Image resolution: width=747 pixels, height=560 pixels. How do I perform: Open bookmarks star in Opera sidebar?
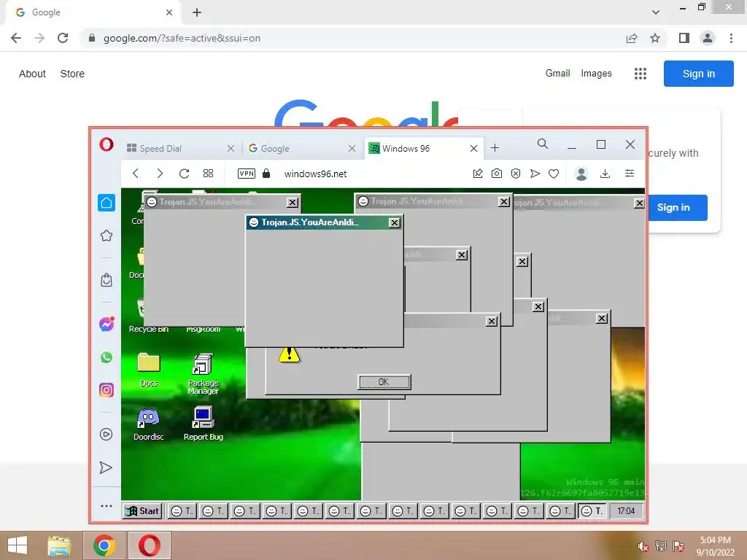click(107, 236)
